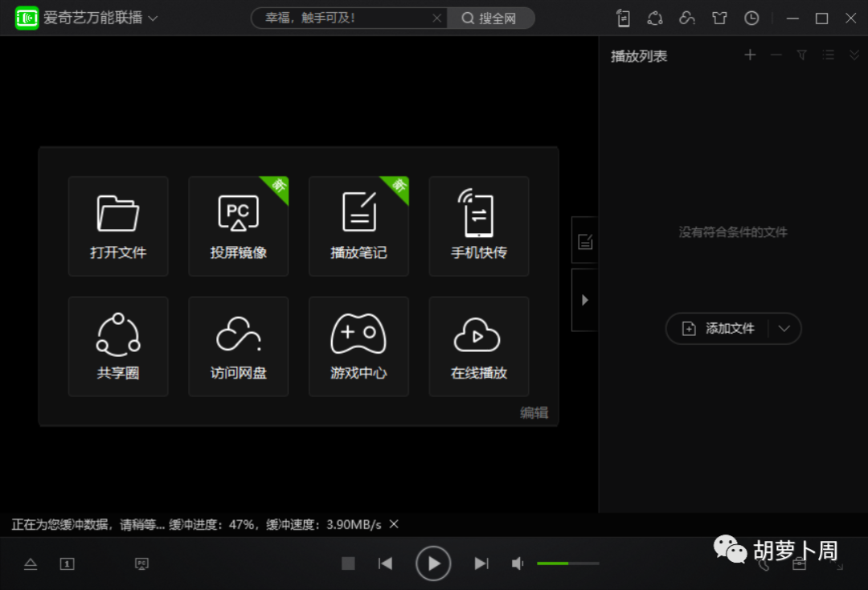Click the 添加文件 button

click(x=718, y=329)
